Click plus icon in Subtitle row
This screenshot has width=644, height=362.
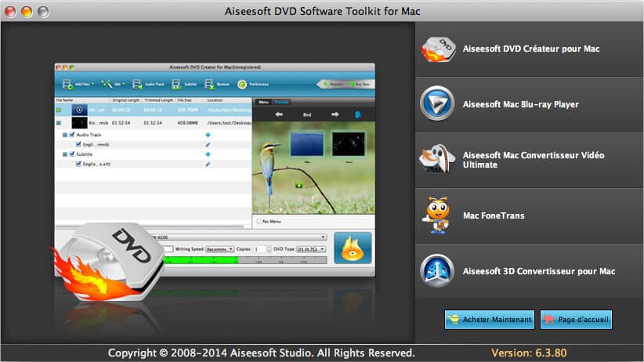click(208, 154)
